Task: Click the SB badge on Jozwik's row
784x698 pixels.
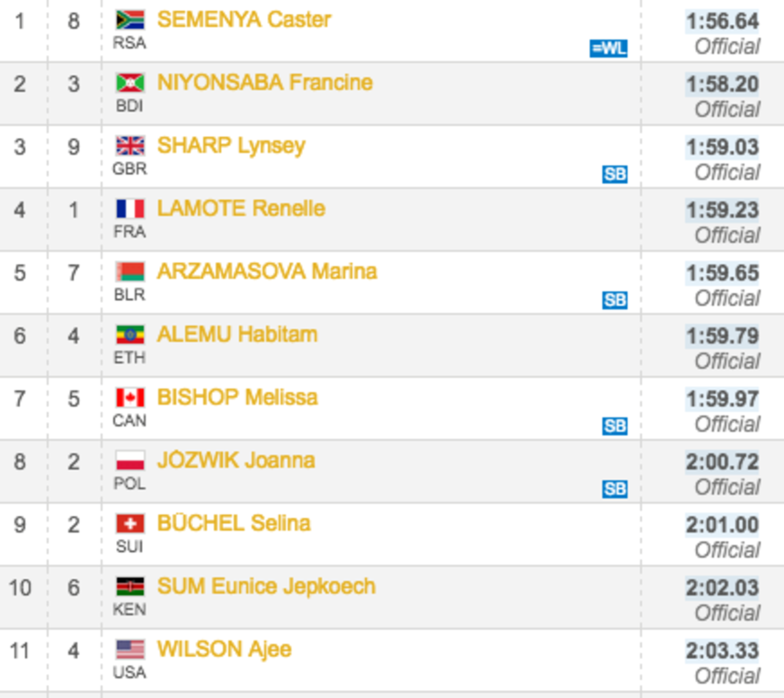Action: click(615, 489)
